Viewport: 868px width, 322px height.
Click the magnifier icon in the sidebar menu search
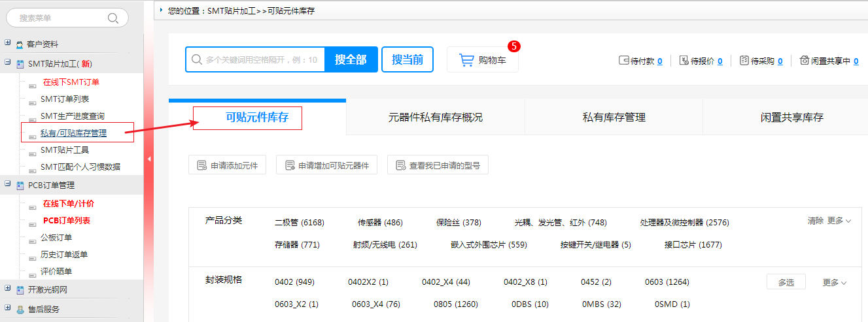point(113,18)
